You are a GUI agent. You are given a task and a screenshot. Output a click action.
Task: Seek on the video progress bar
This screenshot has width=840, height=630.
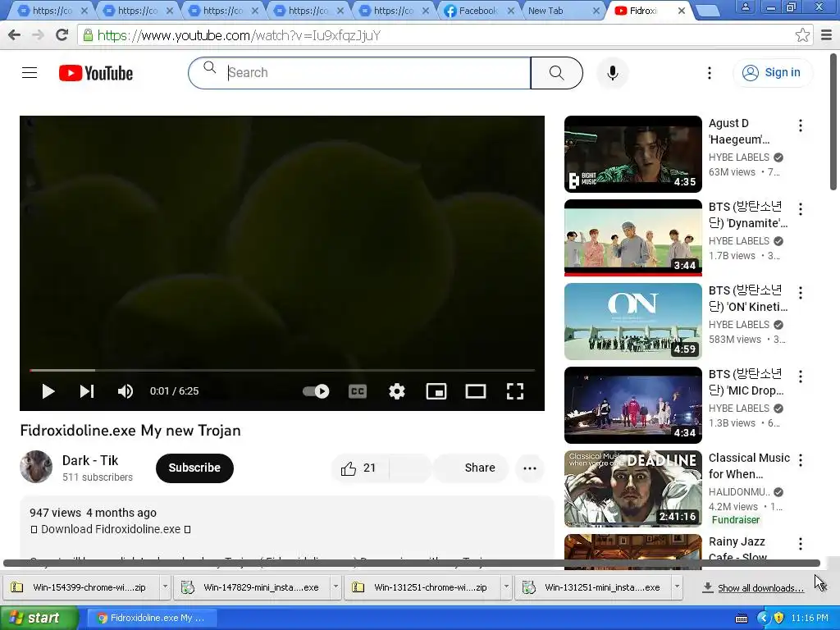[282, 370]
